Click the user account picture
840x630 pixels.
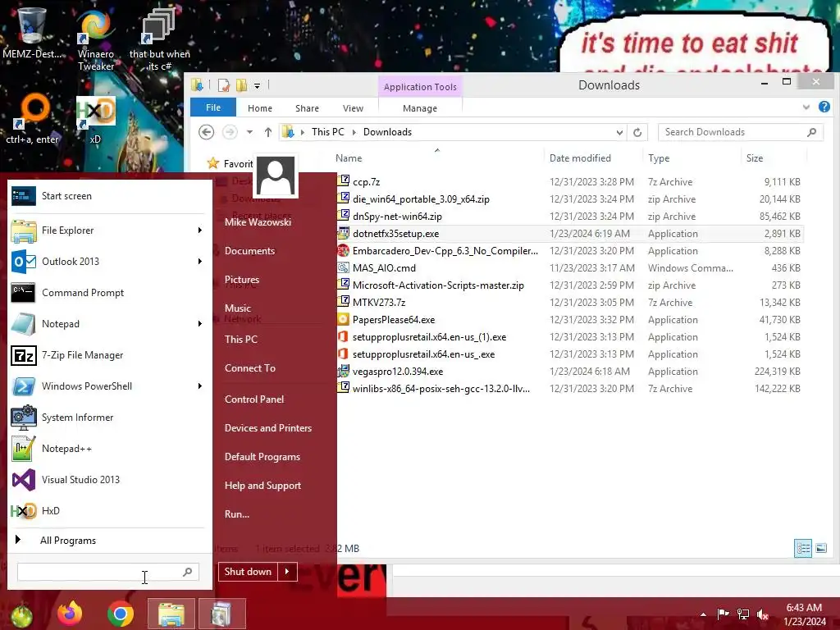point(276,176)
